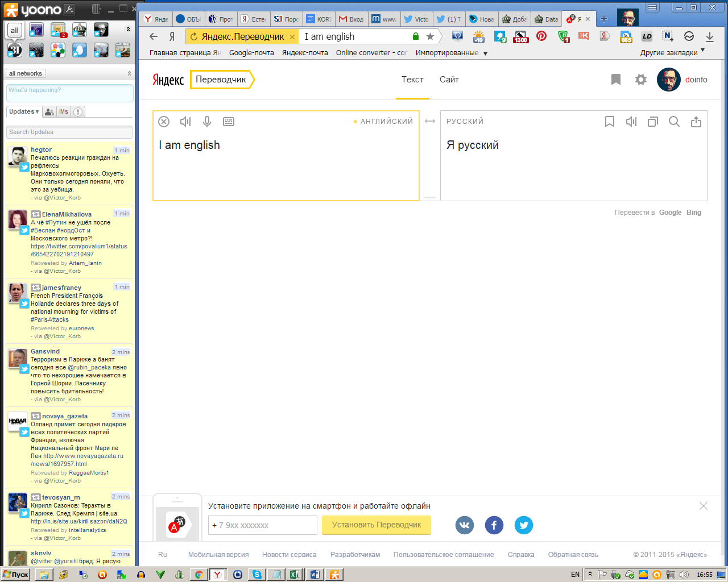Click 'Установить Переводчик' button
The image size is (728, 582).
click(x=377, y=525)
